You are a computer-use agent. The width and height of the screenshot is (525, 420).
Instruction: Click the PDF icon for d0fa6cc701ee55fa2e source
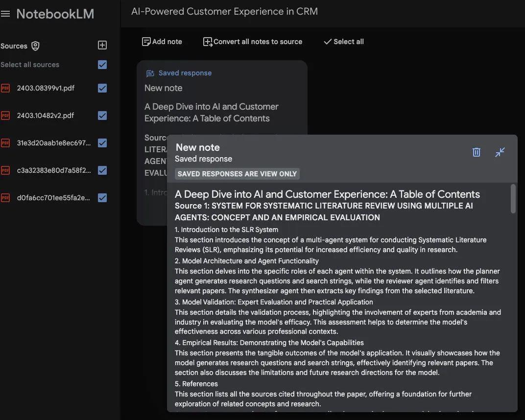coord(5,198)
